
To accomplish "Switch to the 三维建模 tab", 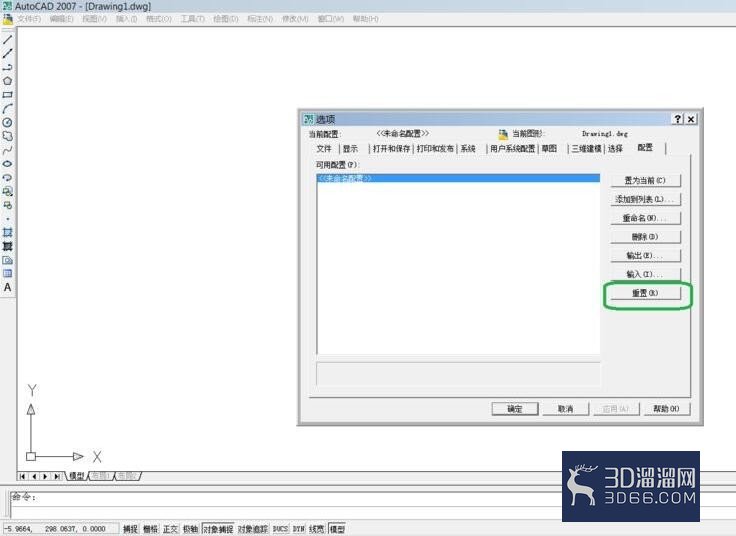I will tap(586, 149).
